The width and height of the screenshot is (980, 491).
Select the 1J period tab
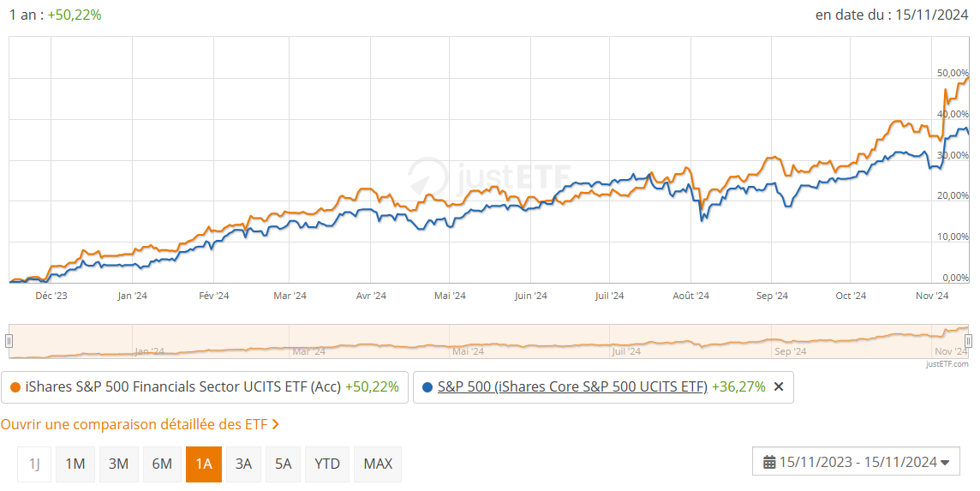[34, 464]
